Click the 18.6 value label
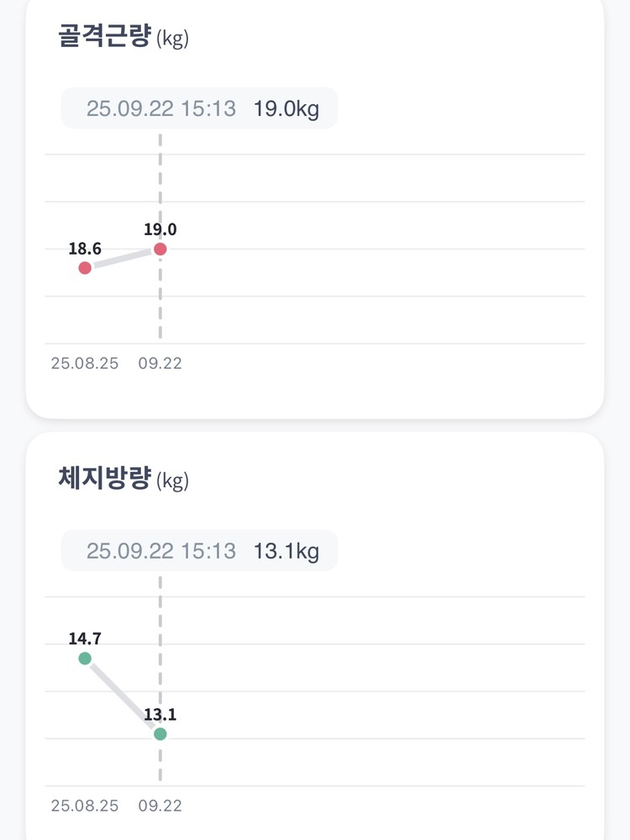This screenshot has width=630, height=840. (x=85, y=249)
